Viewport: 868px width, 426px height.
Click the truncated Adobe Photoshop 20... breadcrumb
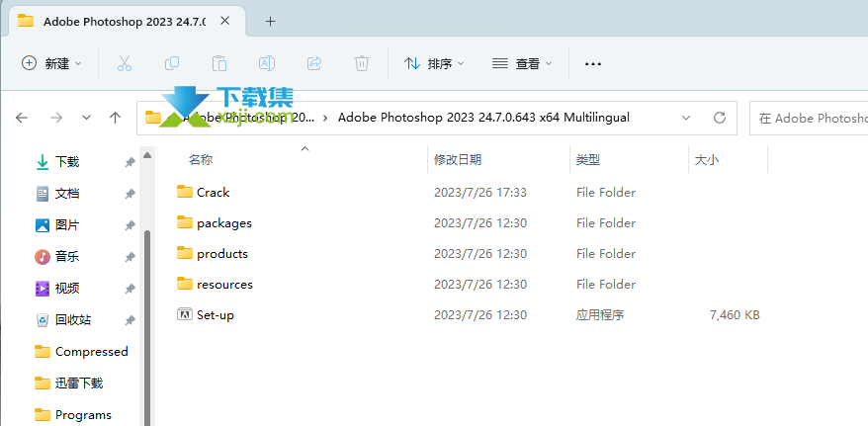(x=246, y=118)
